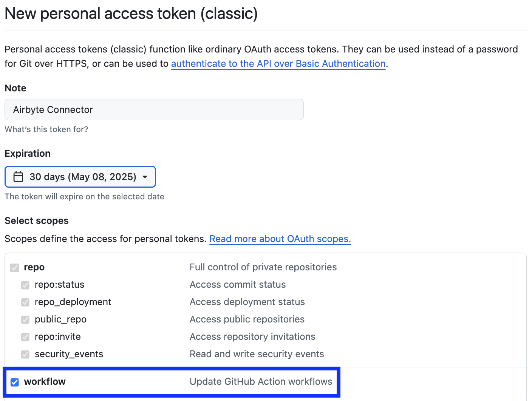The image size is (532, 401).
Task: Open 'authenticate to the API over Basic Authentication' link
Action: coord(278,64)
